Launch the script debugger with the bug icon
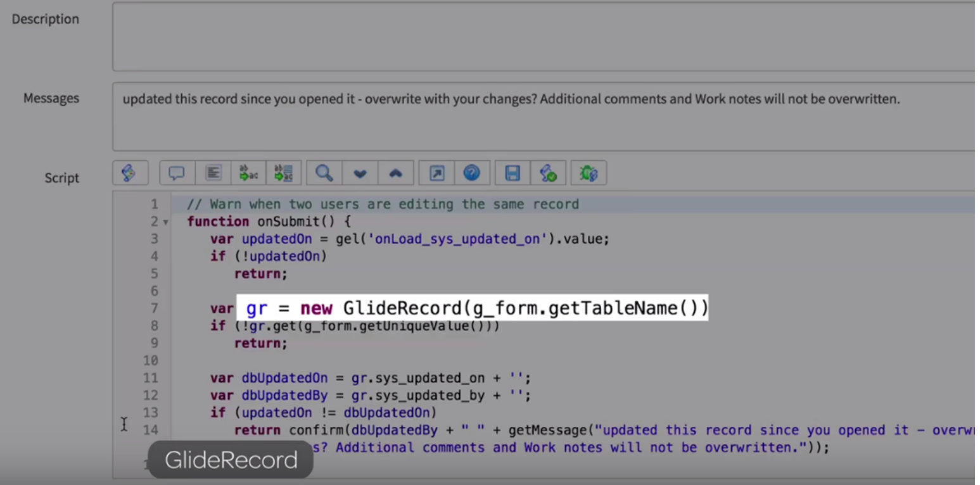This screenshot has width=980, height=485. click(x=588, y=172)
